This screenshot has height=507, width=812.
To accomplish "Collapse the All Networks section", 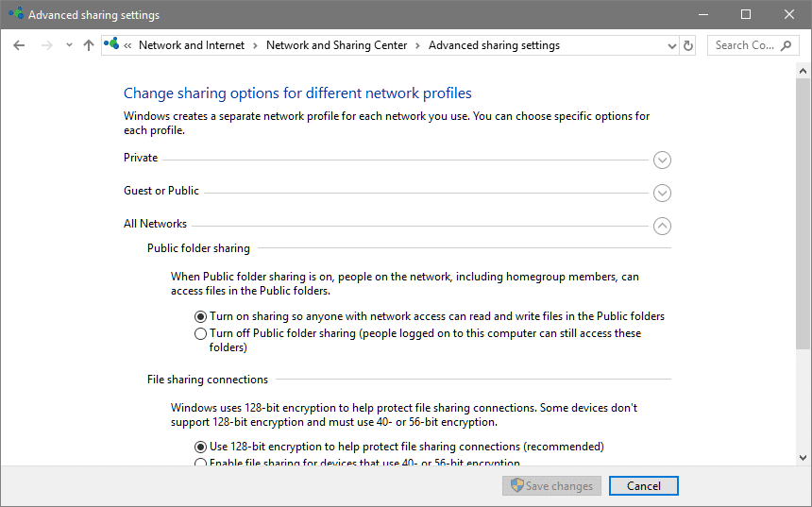I will 662,226.
